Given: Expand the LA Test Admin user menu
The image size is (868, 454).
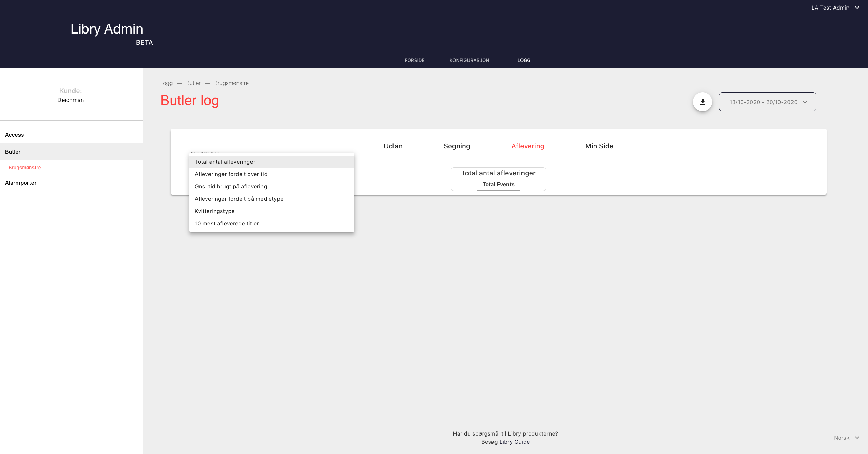Looking at the screenshot, I should tap(835, 8).
